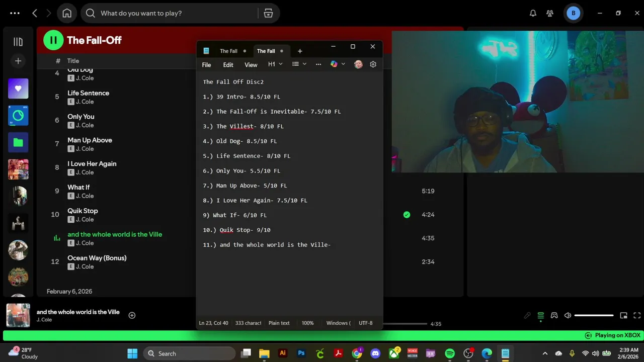Expand the Copilot dropdown arrow in Notepad

pos(343,64)
